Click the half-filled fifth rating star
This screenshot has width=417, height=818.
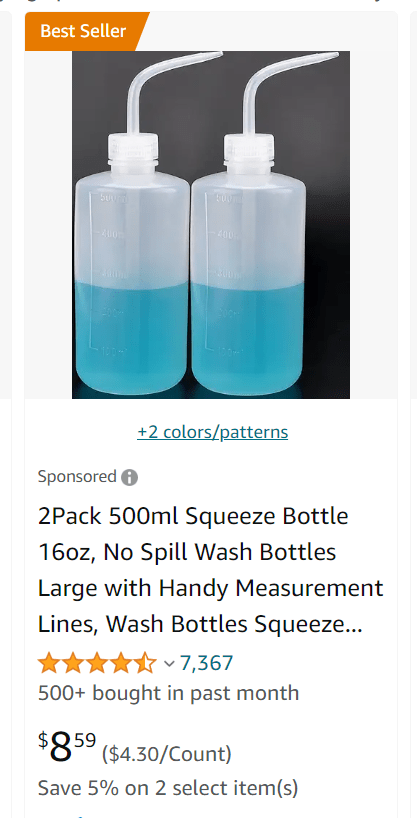pyautogui.click(x=146, y=664)
